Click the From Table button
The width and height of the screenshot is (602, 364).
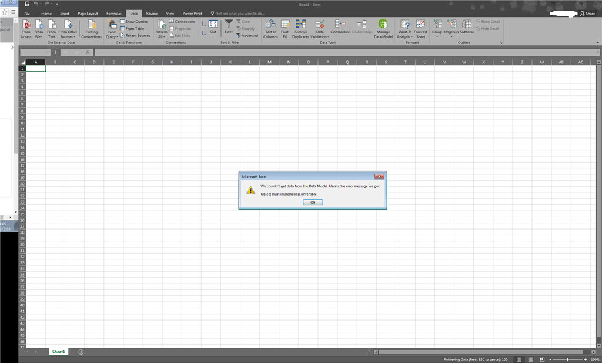click(132, 28)
